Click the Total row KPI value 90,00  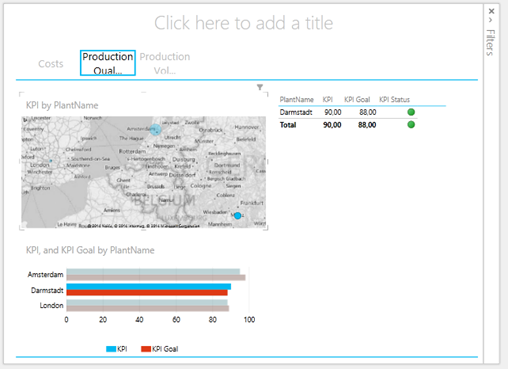[332, 125]
